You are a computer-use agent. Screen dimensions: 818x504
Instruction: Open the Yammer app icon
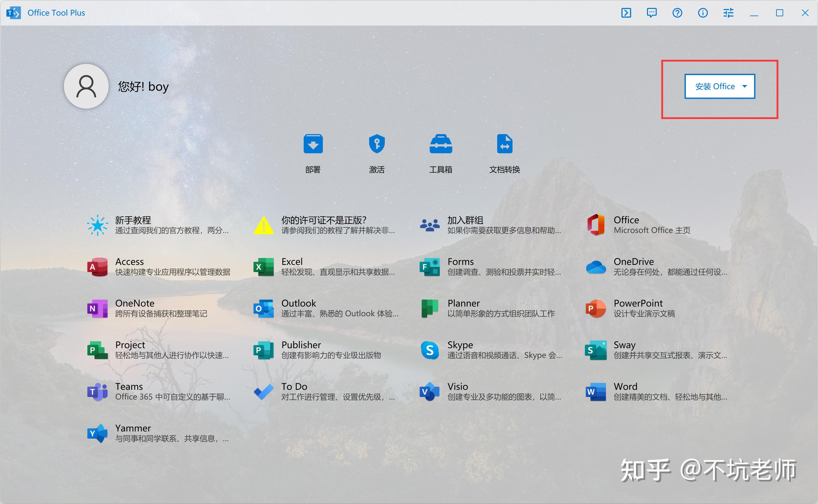(x=97, y=433)
